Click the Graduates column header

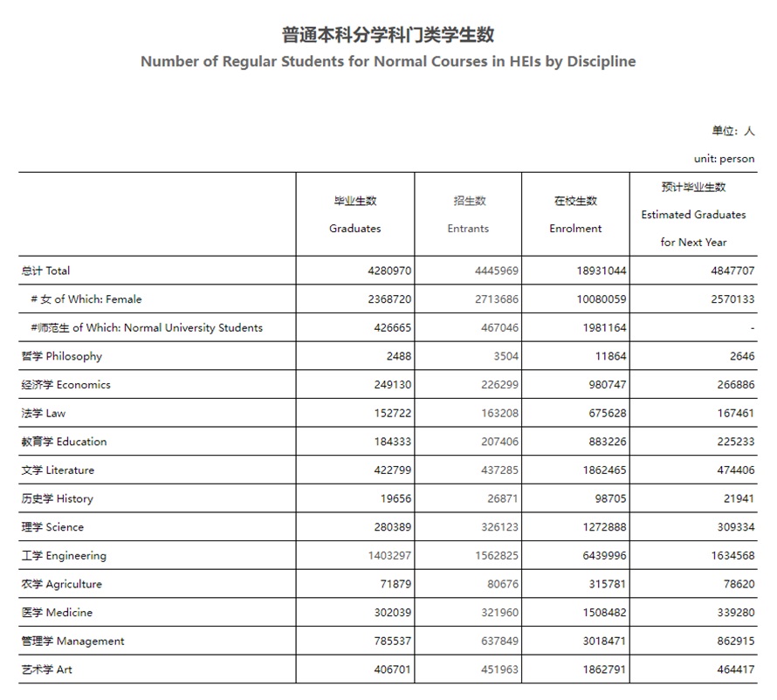355,215
